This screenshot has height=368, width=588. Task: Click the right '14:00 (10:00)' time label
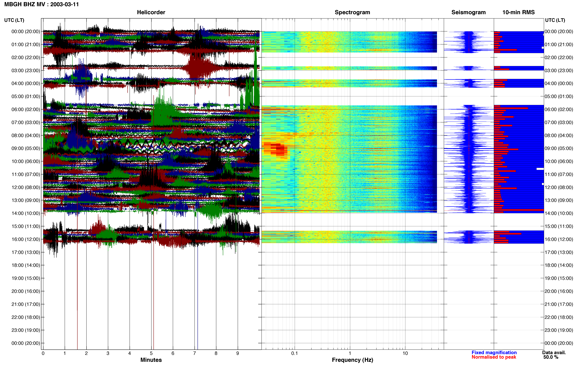click(x=559, y=213)
